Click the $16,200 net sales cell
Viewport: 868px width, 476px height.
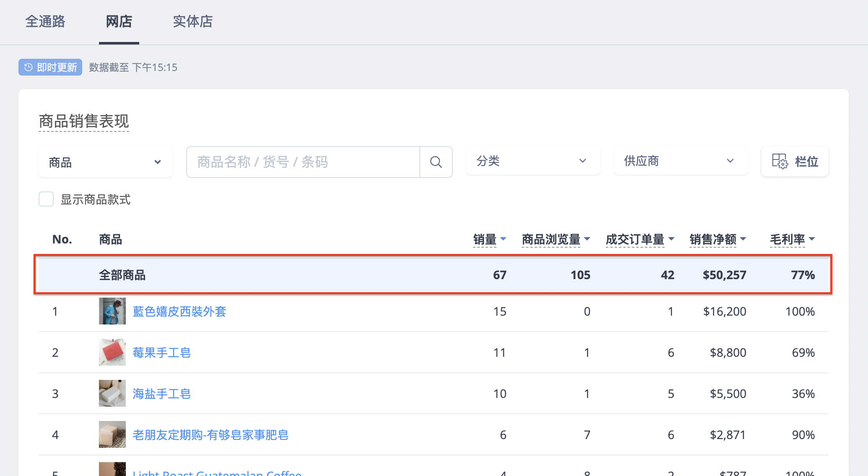point(725,311)
